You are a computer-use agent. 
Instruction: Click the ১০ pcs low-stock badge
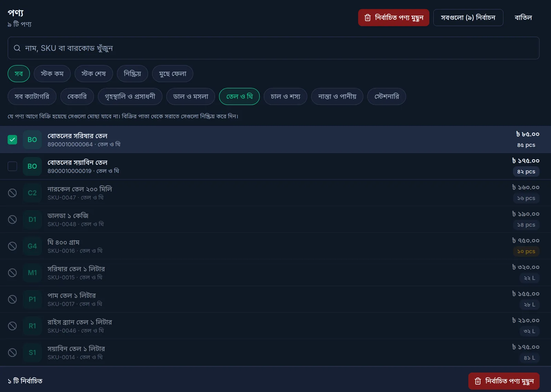click(x=526, y=251)
